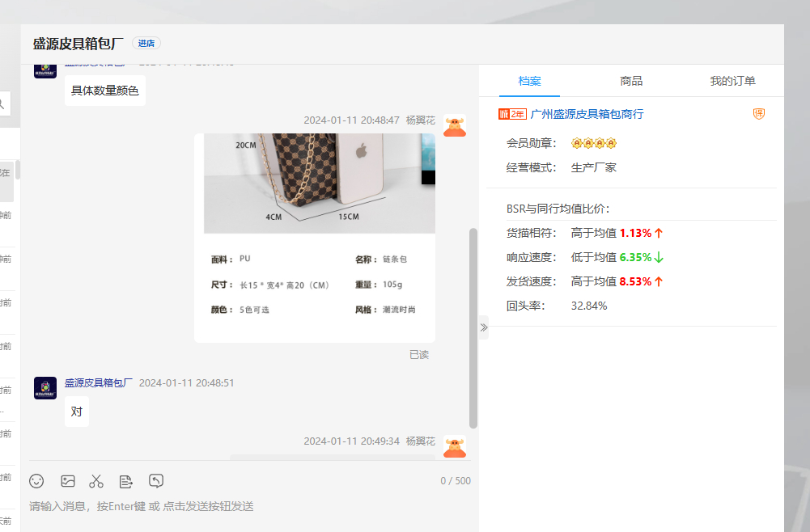The height and width of the screenshot is (532, 810).
Task: Click the message input field
Action: point(243,506)
